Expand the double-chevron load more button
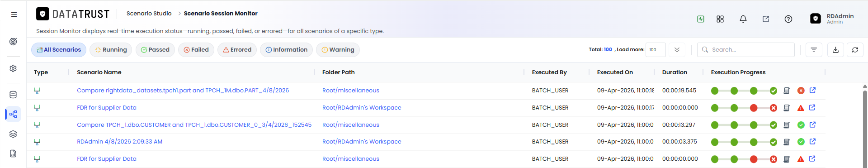The height and width of the screenshot is (168, 868). (677, 50)
